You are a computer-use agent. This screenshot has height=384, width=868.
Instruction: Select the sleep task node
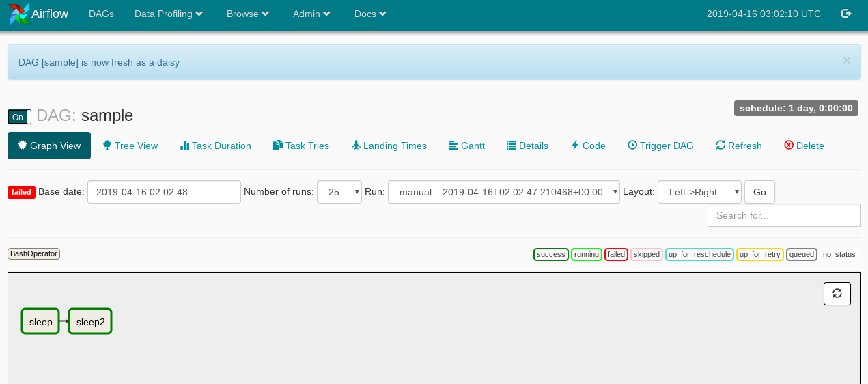coord(40,322)
